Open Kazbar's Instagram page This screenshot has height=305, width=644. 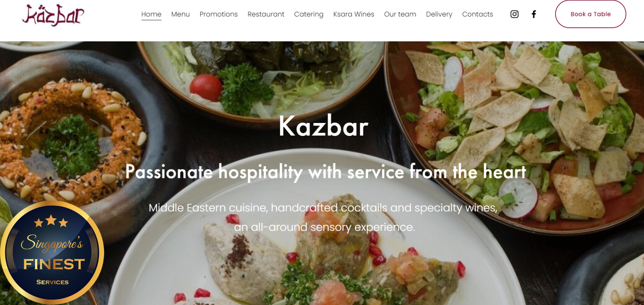(514, 14)
